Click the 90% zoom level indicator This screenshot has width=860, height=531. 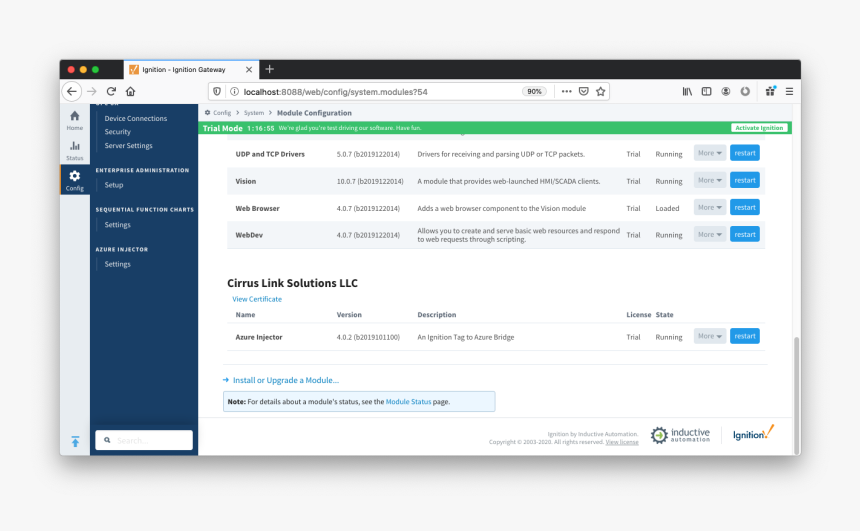(534, 92)
